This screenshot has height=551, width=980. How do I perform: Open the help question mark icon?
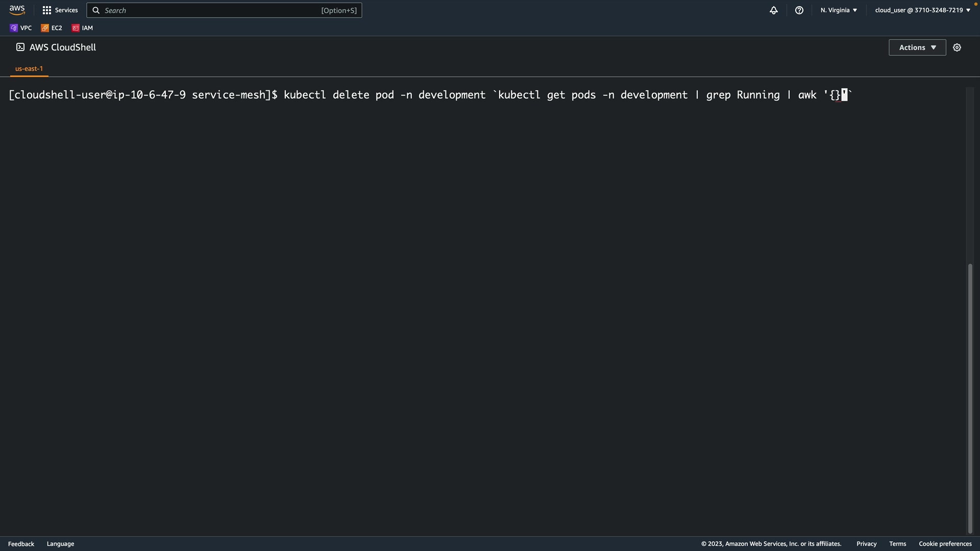[799, 10]
